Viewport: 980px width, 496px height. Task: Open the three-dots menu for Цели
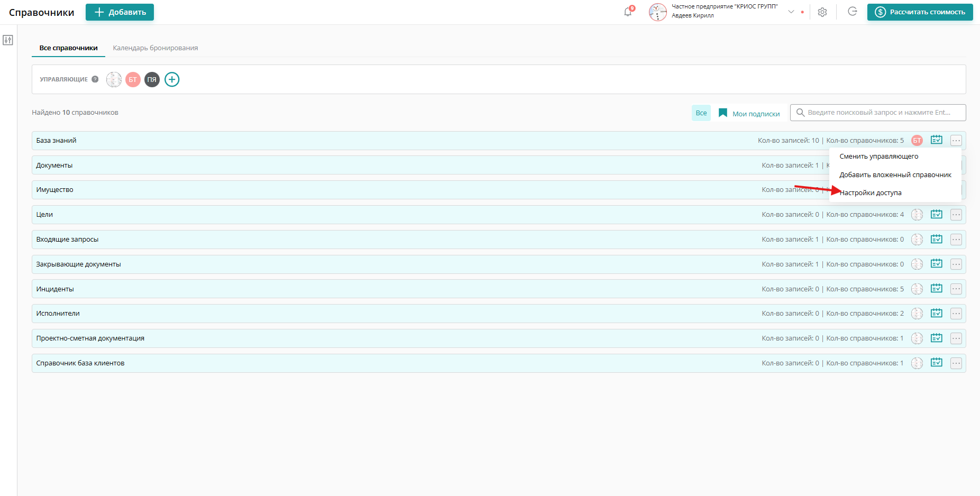[956, 215]
